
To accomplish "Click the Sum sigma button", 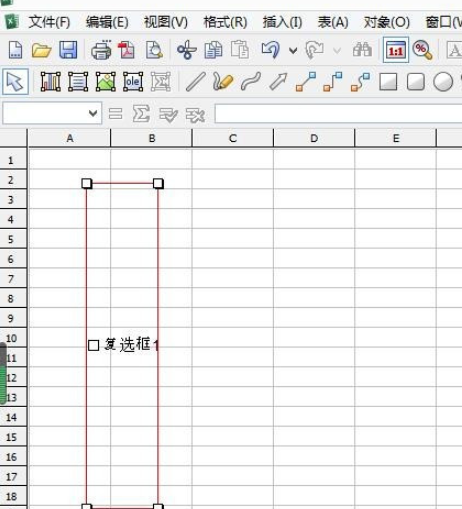I will pos(141,114).
